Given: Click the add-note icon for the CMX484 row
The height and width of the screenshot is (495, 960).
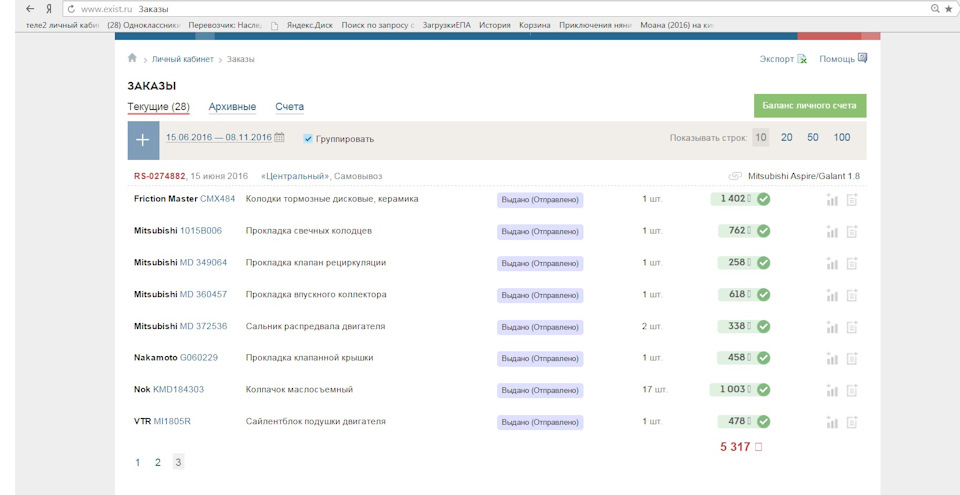Looking at the screenshot, I should tap(852, 199).
